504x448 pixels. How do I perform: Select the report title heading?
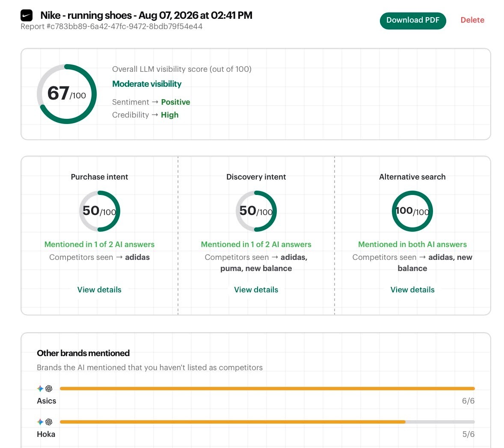[x=146, y=15]
